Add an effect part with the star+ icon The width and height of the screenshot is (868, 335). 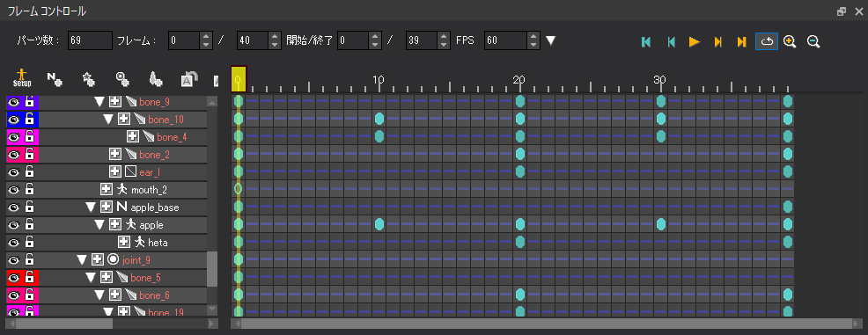89,80
